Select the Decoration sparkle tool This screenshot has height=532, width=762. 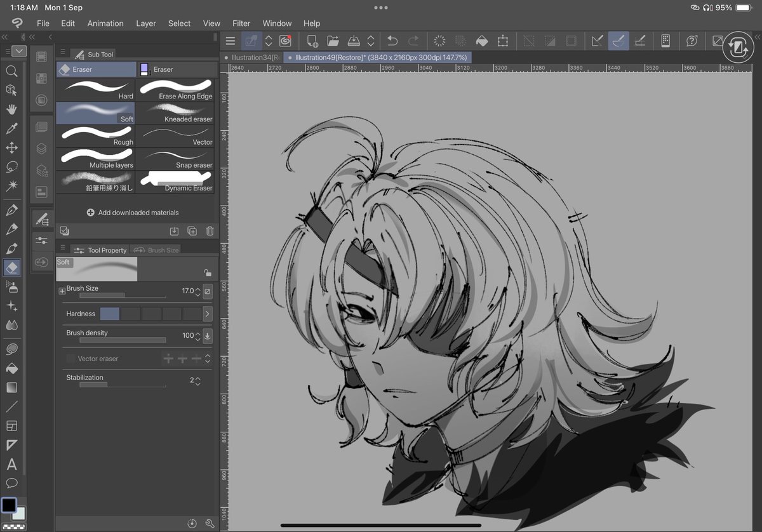tap(11, 306)
